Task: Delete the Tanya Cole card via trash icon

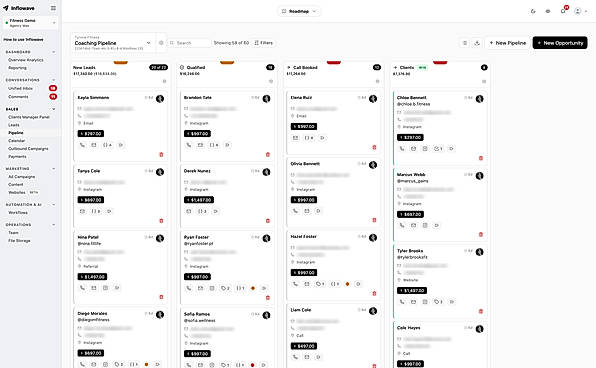Action: pos(161,220)
